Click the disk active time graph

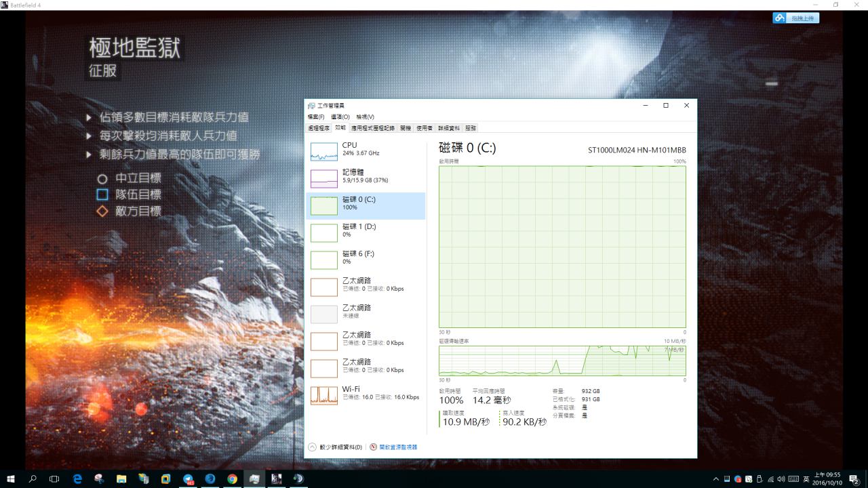point(562,247)
